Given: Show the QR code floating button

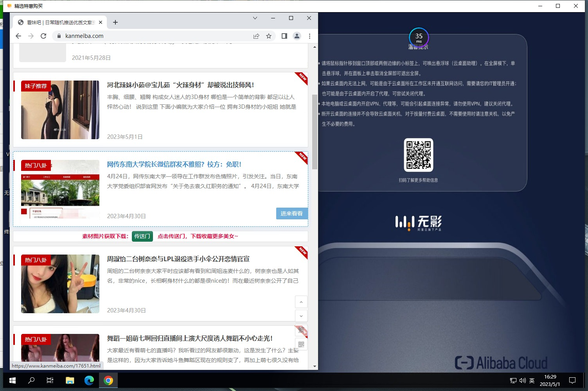Looking at the screenshot, I should click(301, 344).
